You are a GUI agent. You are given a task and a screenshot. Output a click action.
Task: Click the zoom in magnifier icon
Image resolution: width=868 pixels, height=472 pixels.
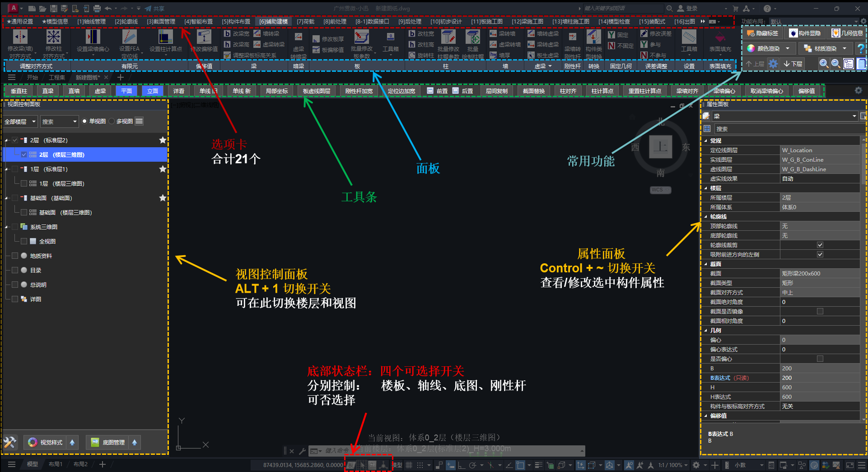tap(824, 64)
